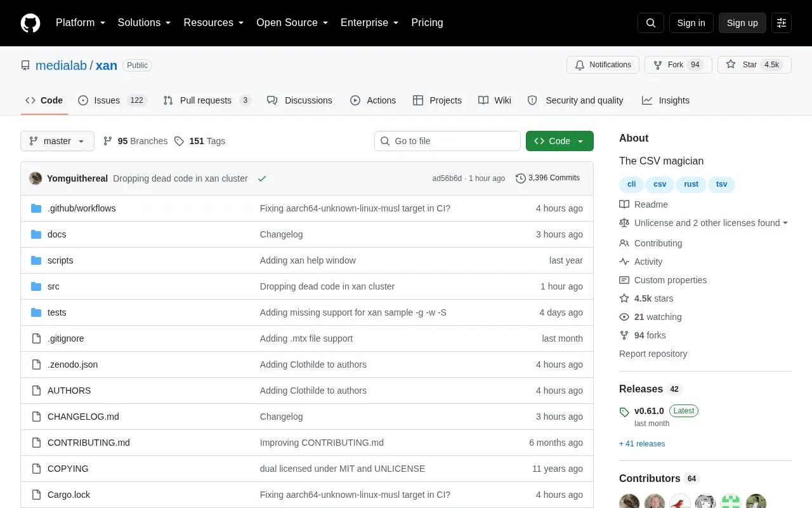The height and width of the screenshot is (508, 812).
Task: Go to the GitHub homepage logo
Action: pos(30,23)
